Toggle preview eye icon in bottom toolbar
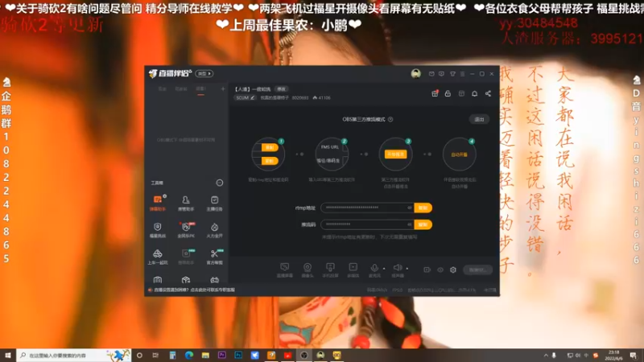This screenshot has height=362, width=644. pos(440,270)
